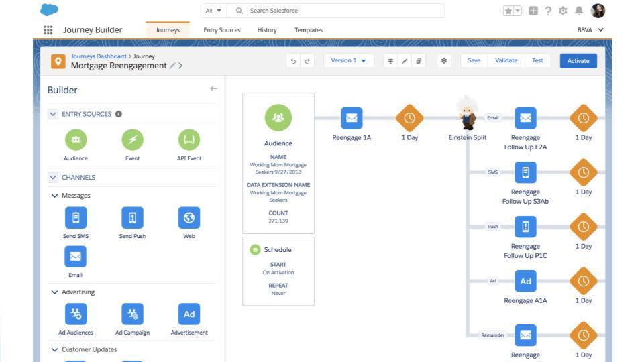This screenshot has width=644, height=362.
Task: Select the Email activity in Builder
Action: click(76, 257)
